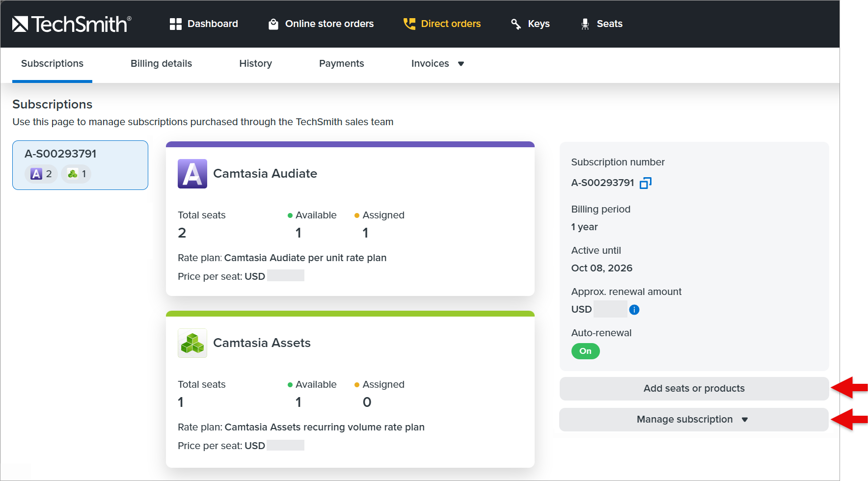
Task: Open the Payments tab
Action: click(341, 64)
